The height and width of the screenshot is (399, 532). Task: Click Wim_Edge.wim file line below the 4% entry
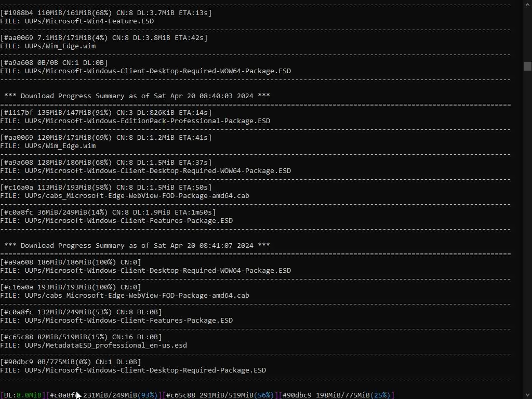point(48,46)
